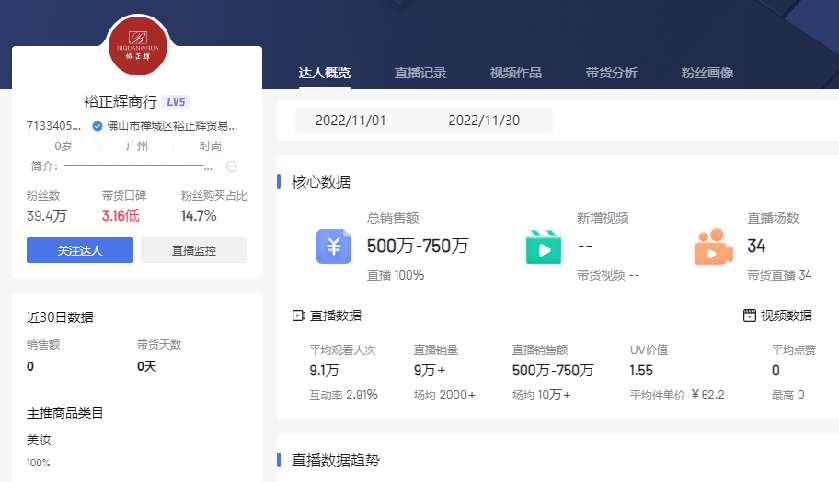Set the start date 2022/11/01
Image resolution: width=839 pixels, height=482 pixels.
coord(350,120)
